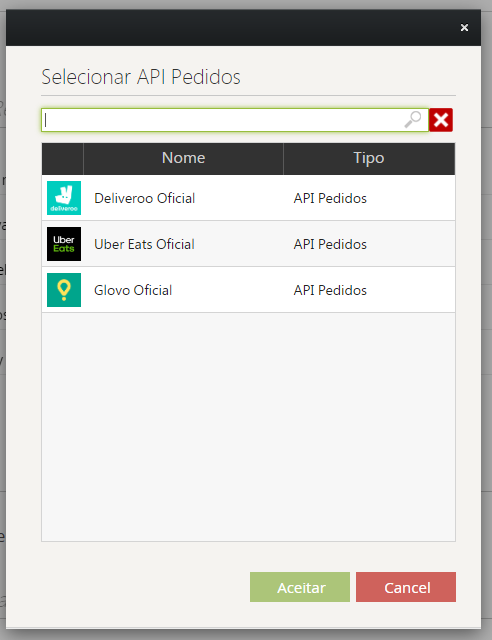Click API Pedidos type in Deliveroo row
The image size is (492, 640).
(x=330, y=198)
